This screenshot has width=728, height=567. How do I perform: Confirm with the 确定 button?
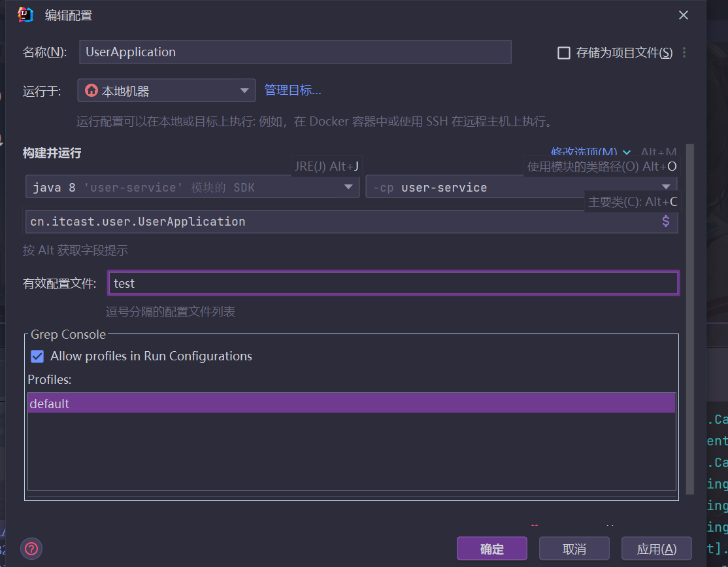point(491,549)
